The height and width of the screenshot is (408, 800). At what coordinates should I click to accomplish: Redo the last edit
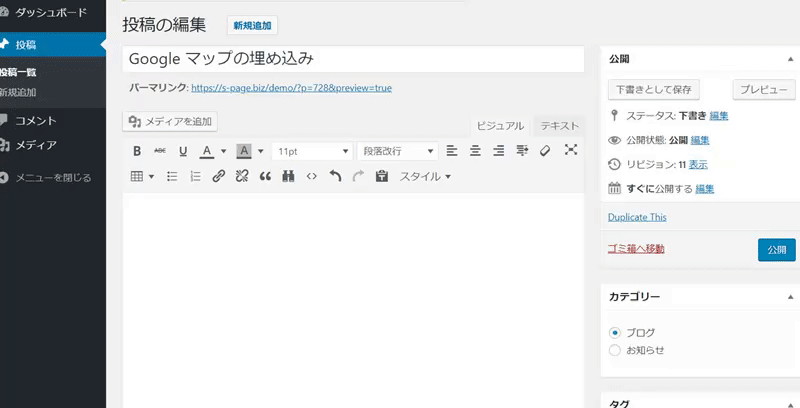[358, 176]
